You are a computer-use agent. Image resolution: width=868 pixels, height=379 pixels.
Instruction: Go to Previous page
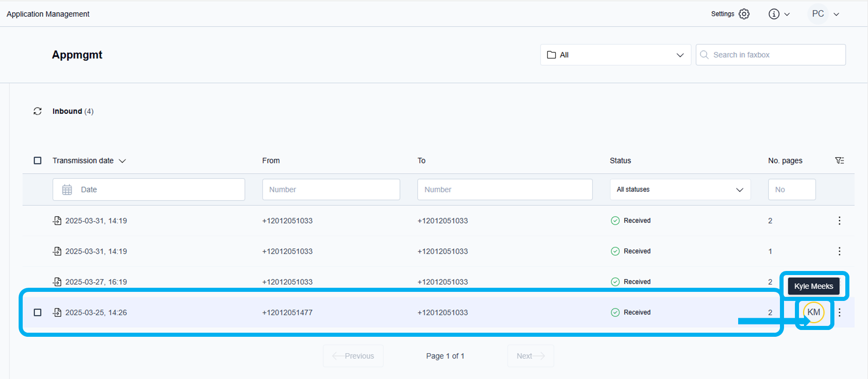tap(353, 356)
